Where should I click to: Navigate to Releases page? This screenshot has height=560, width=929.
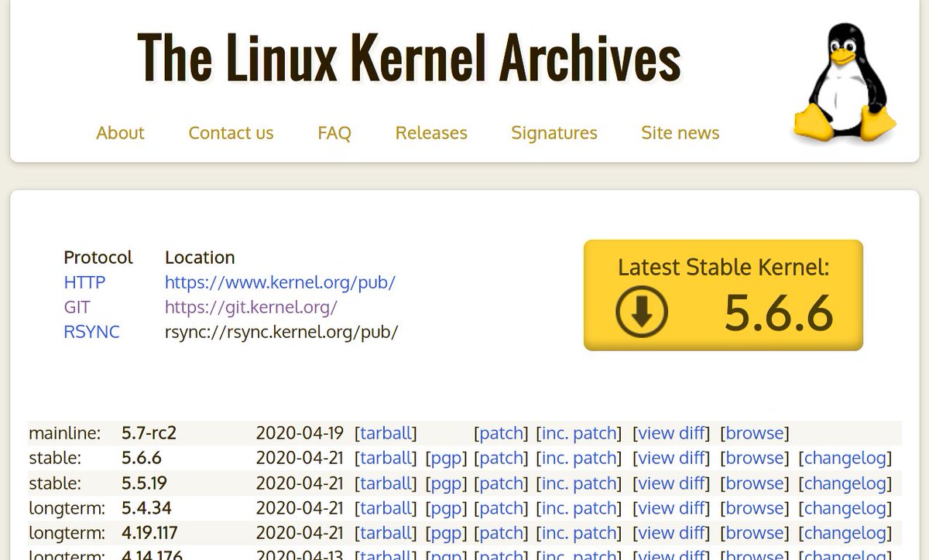pyautogui.click(x=431, y=133)
